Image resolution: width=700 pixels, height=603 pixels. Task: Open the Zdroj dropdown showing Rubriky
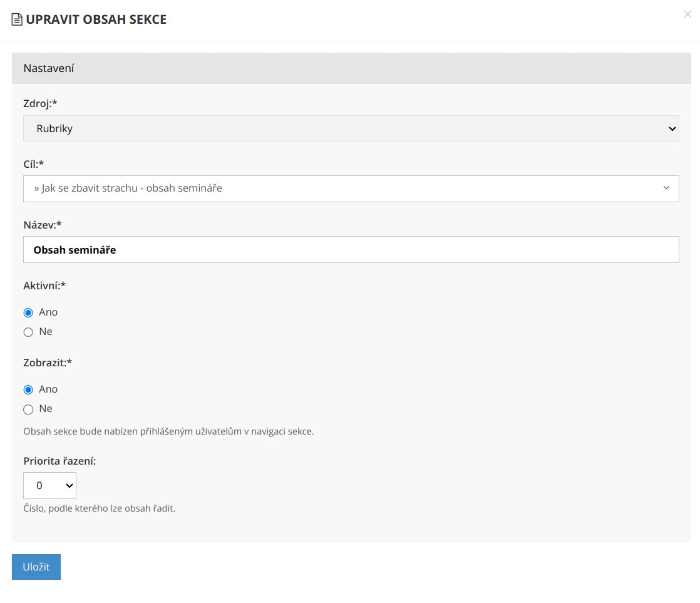(x=351, y=128)
